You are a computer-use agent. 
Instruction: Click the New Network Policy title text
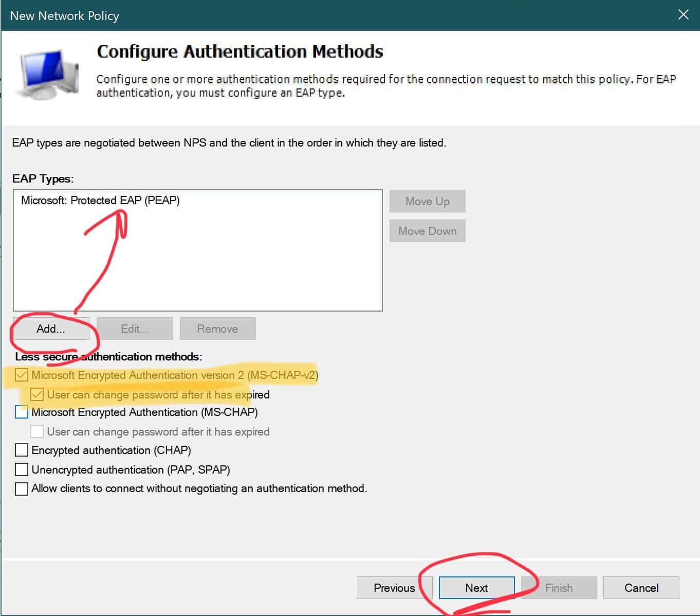tap(65, 15)
